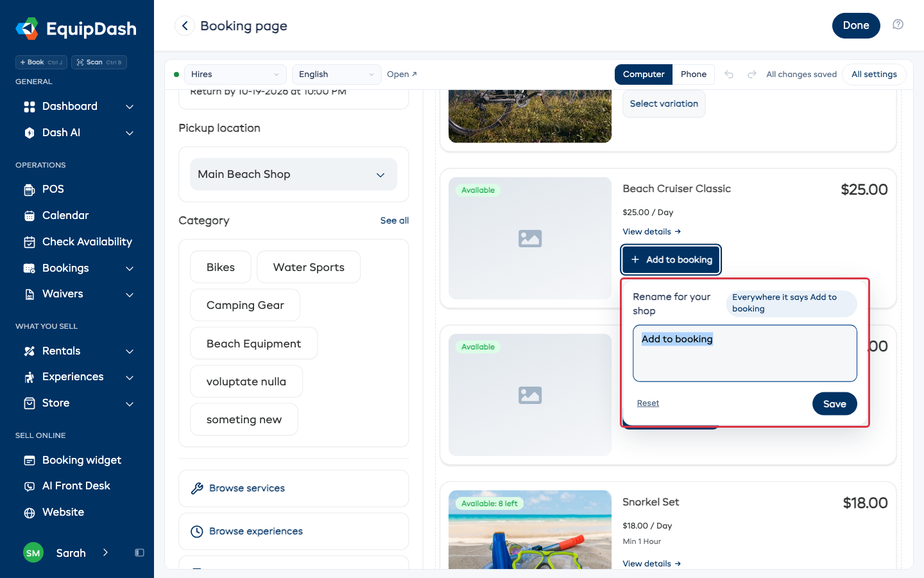Click the redo arrow icon
Viewport: 924px width, 578px height.
[x=752, y=74]
